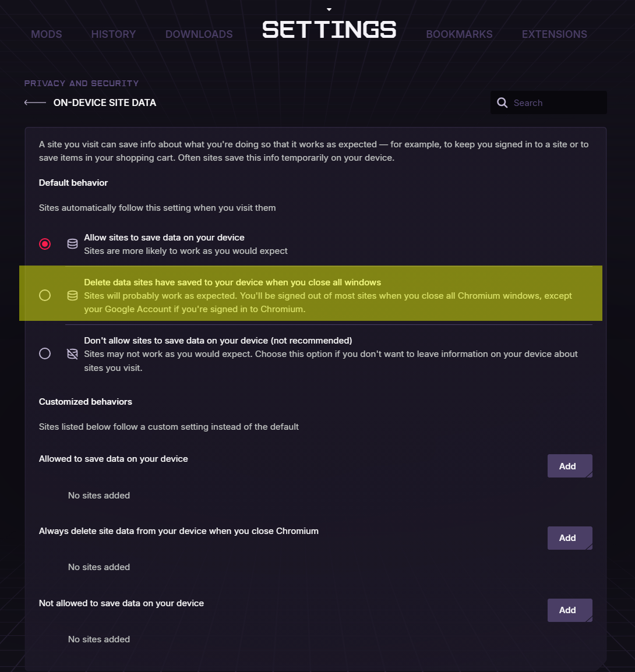Click database icon in highlighted Delete data row

point(72,296)
